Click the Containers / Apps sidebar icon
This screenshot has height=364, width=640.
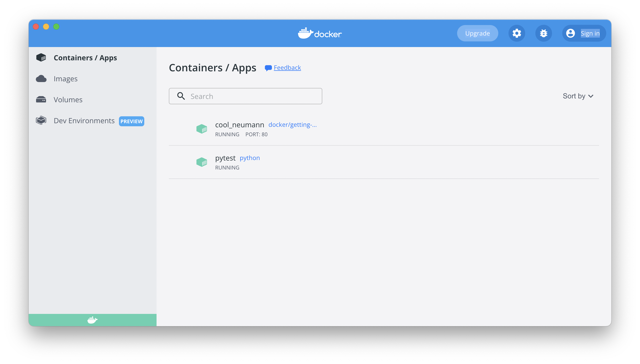pyautogui.click(x=41, y=58)
